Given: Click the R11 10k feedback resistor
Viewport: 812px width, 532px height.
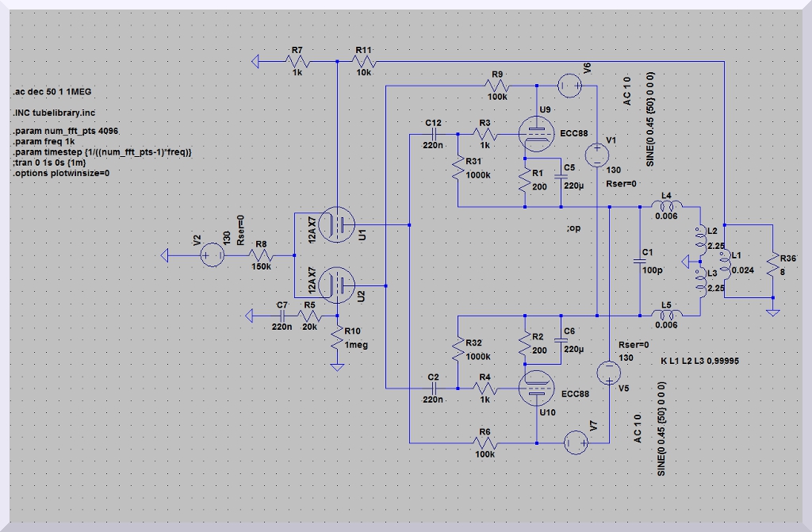Looking at the screenshot, I should click(364, 61).
